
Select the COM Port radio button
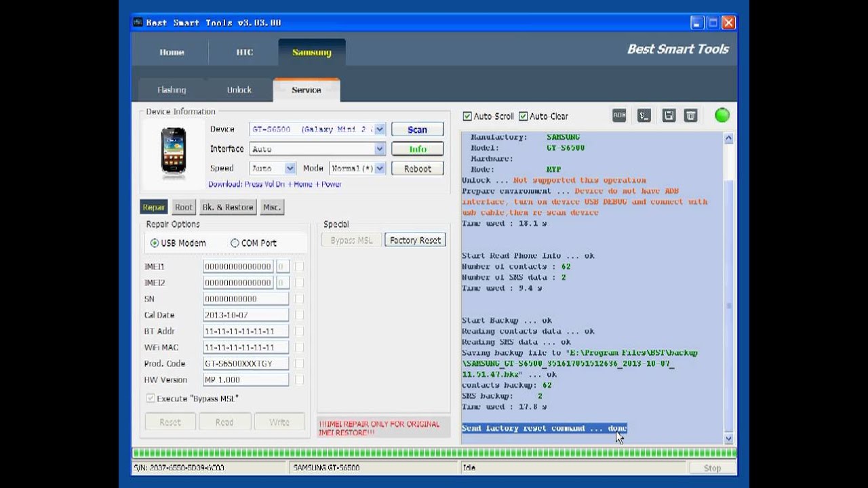[x=235, y=243]
